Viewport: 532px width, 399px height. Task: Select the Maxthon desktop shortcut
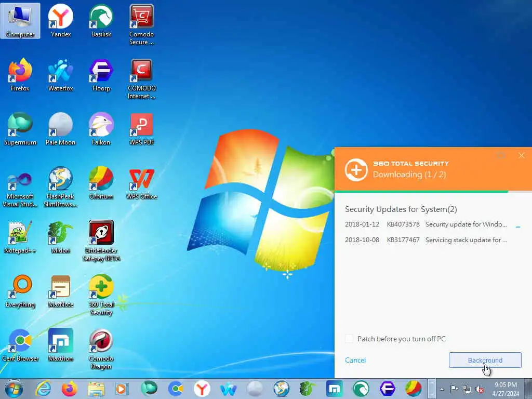[61, 345]
